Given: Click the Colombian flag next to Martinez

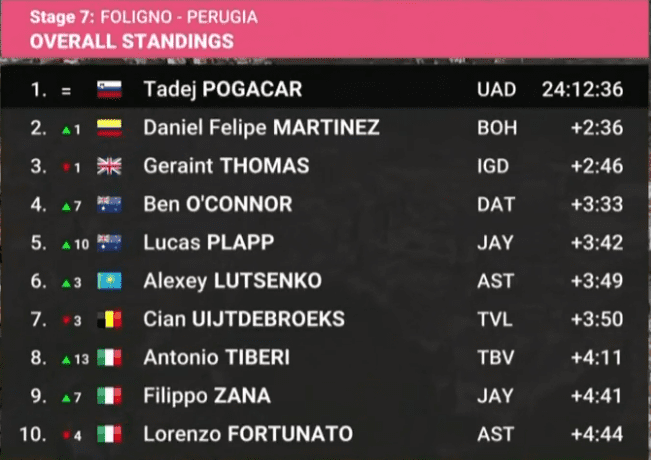Looking at the screenshot, I should [109, 128].
